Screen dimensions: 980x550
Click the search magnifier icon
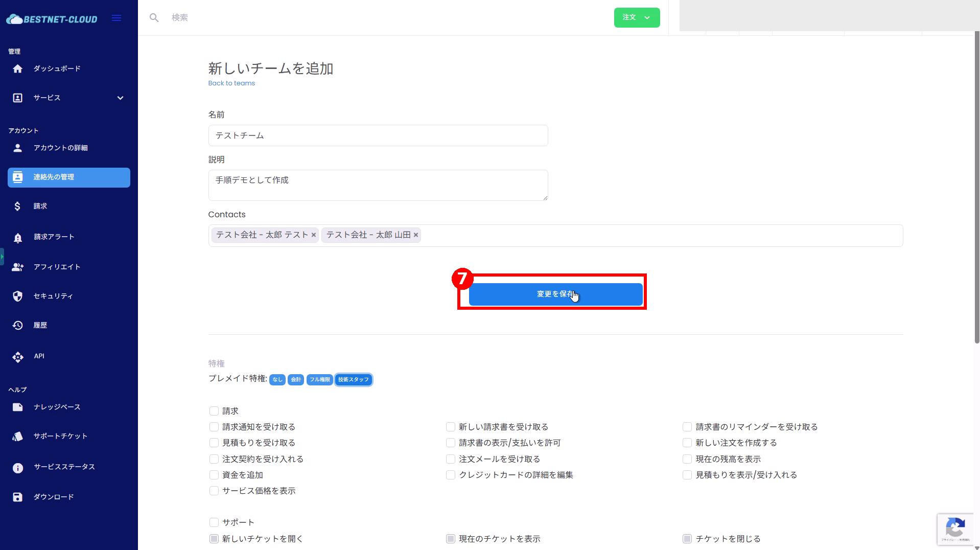154,18
